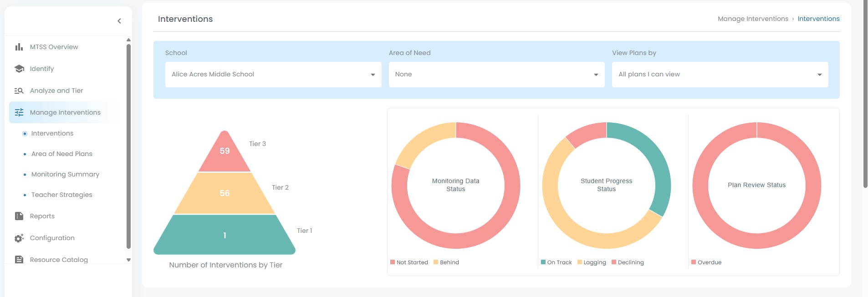The height and width of the screenshot is (297, 868).
Task: Click the Resource Catalog icon
Action: [x=19, y=260]
